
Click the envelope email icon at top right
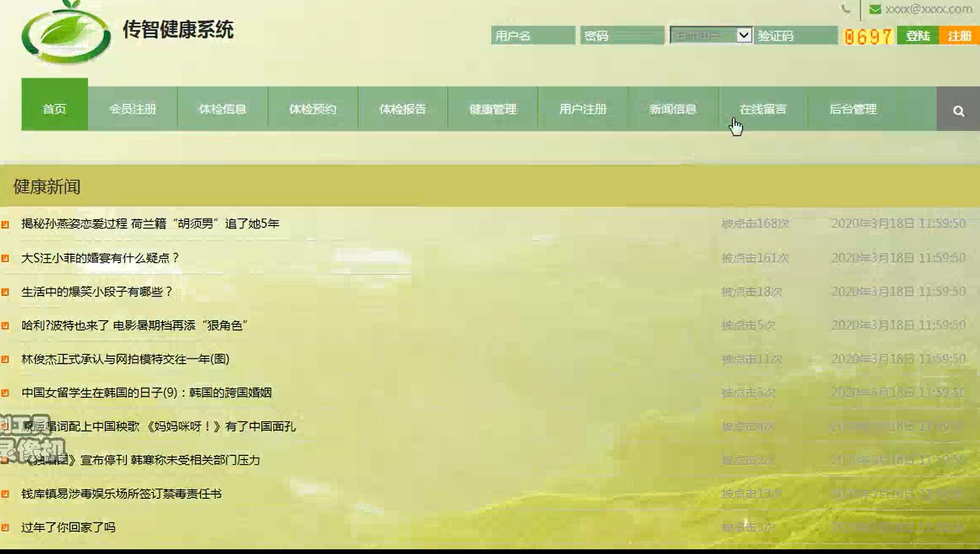(x=875, y=9)
